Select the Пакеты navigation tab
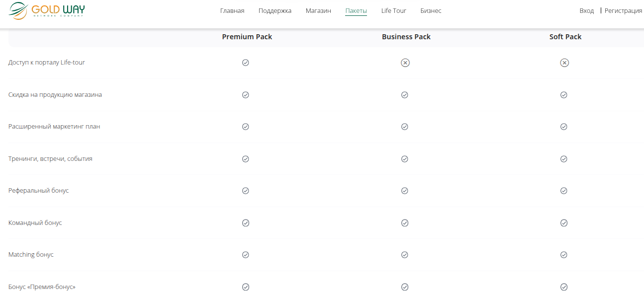 tap(356, 11)
